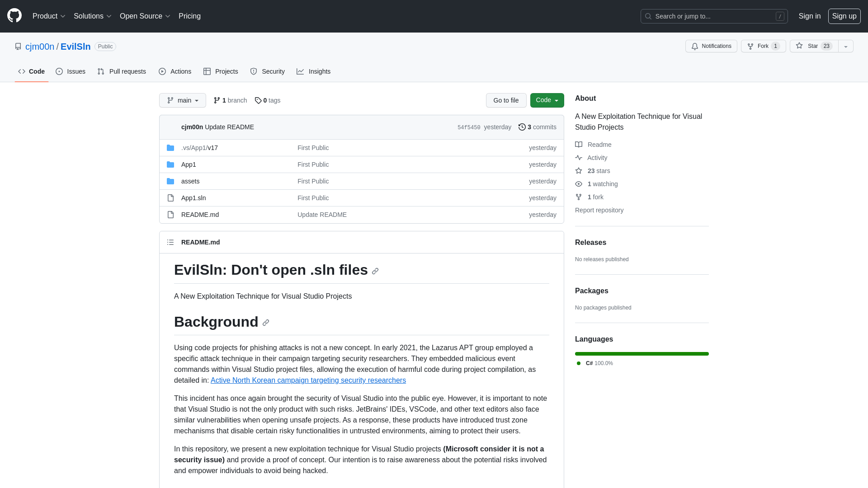Expand the Solutions menu
This screenshot has width=868, height=488.
(92, 16)
